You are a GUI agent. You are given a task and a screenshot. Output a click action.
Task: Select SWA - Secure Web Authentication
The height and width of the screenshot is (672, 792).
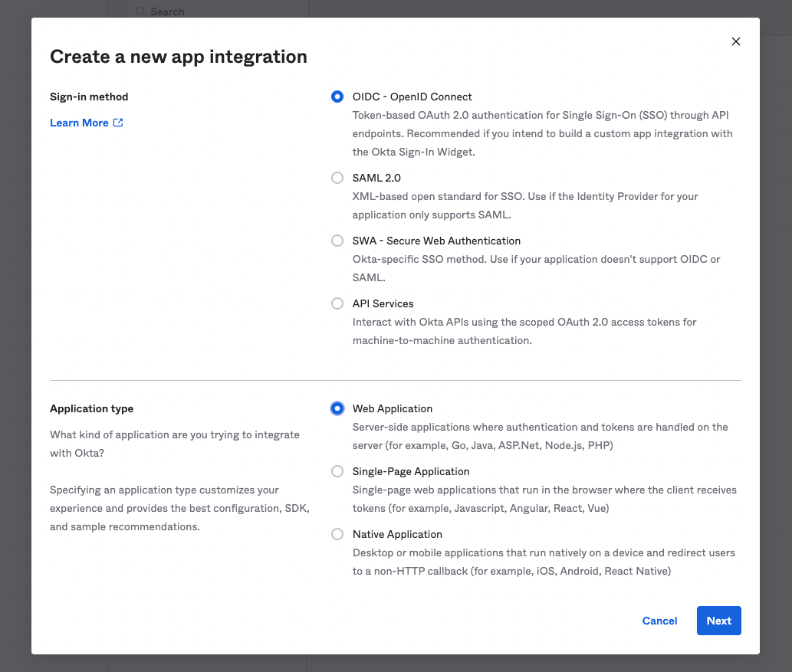click(337, 241)
